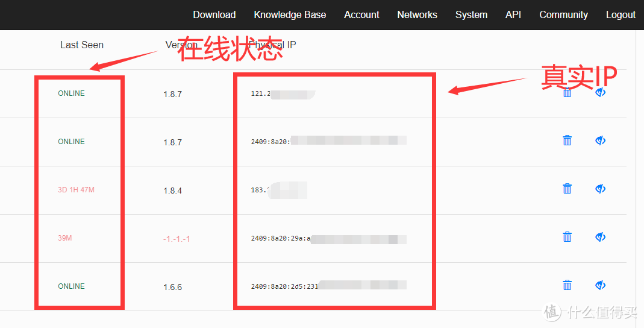The image size is (644, 328).
Task: Click Logout in the top bar
Action: (621, 15)
